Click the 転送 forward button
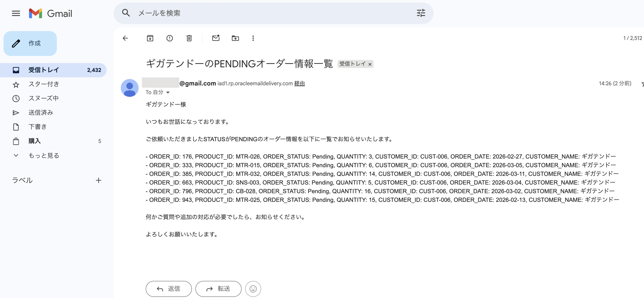 (x=218, y=289)
